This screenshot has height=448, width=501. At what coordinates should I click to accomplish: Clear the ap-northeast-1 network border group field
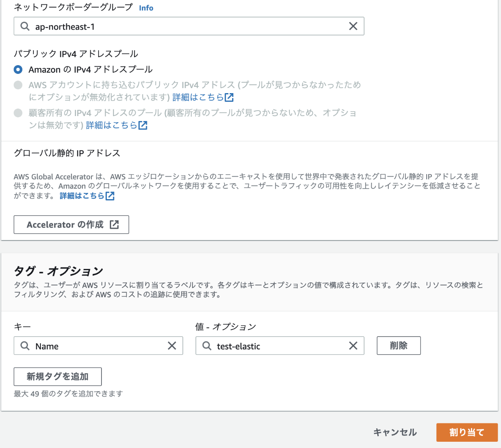353,26
